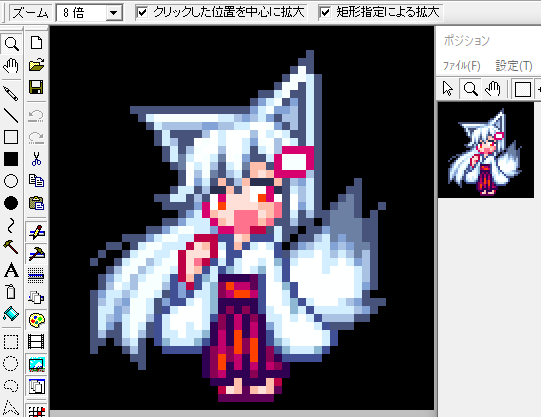The image size is (541, 417).
Task: Select the filled rectangle tool
Action: (11, 159)
